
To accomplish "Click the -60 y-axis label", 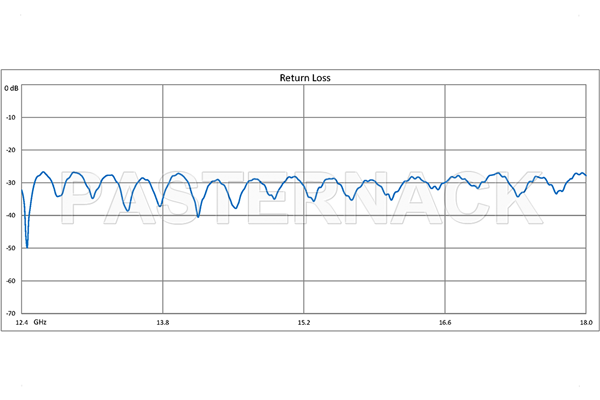I will click(12, 281).
